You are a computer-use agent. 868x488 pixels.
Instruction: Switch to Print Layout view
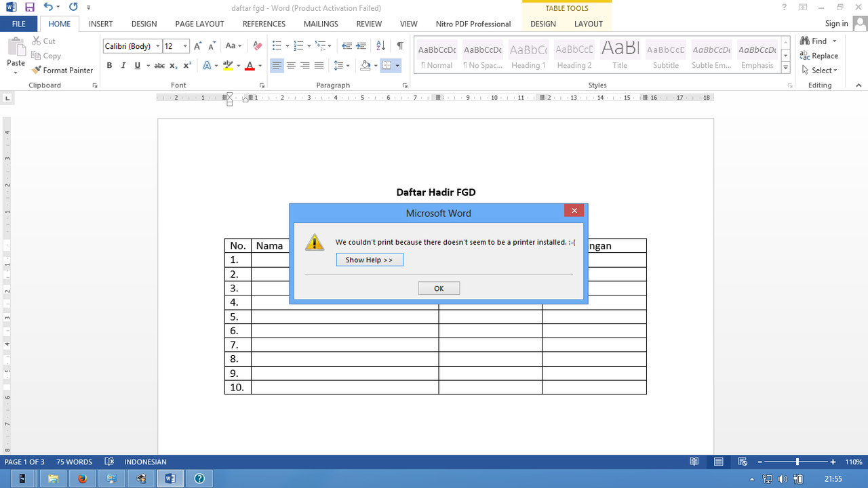[x=718, y=462]
